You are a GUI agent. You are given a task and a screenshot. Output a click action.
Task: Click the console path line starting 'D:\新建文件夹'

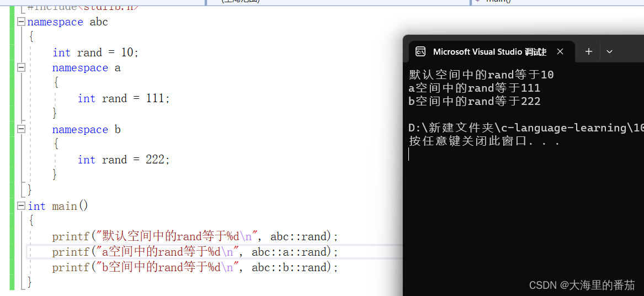point(526,128)
